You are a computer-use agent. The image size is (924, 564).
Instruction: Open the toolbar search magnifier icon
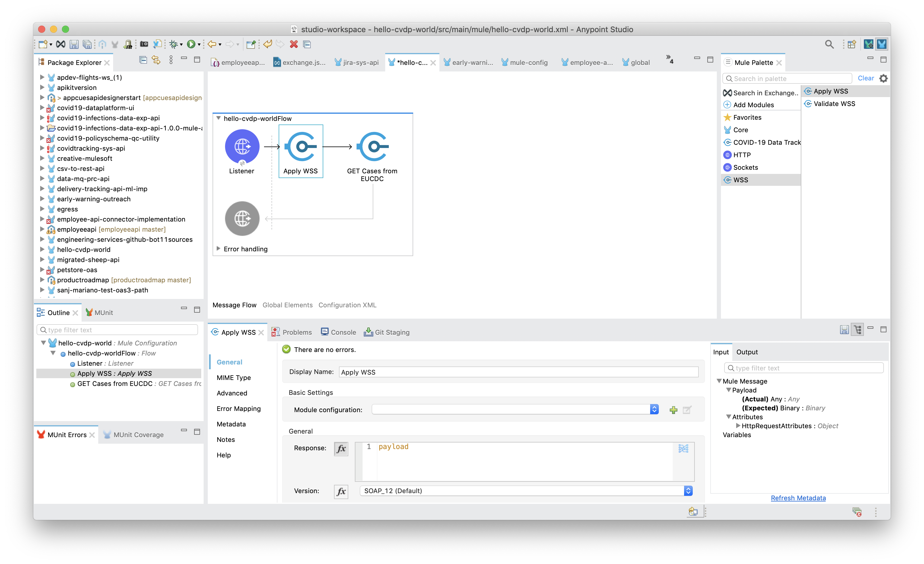click(829, 44)
